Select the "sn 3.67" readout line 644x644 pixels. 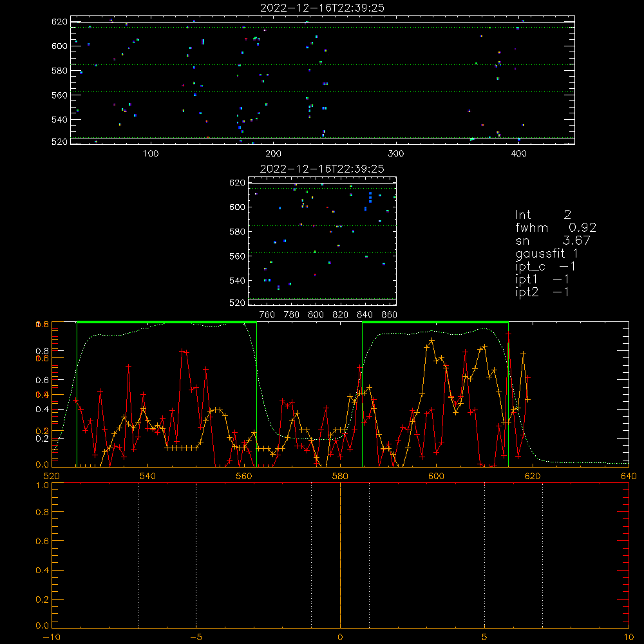[553, 240]
